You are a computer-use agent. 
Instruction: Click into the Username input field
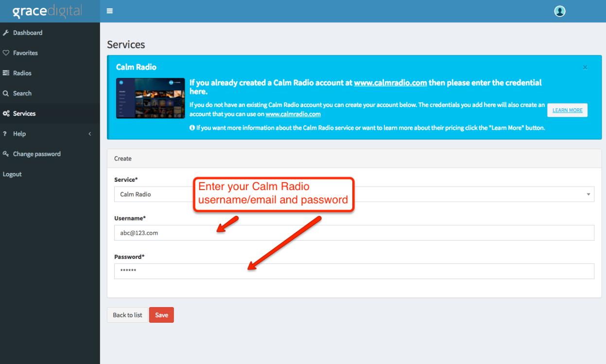354,233
